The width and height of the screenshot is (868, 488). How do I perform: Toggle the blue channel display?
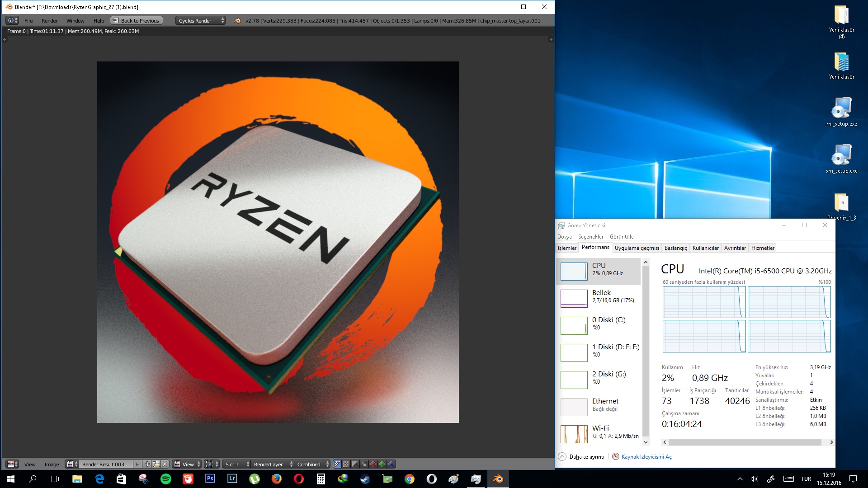[391, 464]
